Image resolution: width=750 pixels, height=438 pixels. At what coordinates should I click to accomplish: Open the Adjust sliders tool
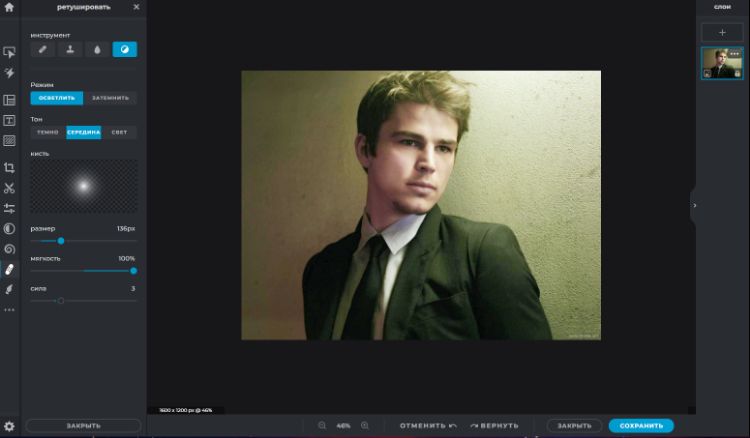(x=9, y=208)
